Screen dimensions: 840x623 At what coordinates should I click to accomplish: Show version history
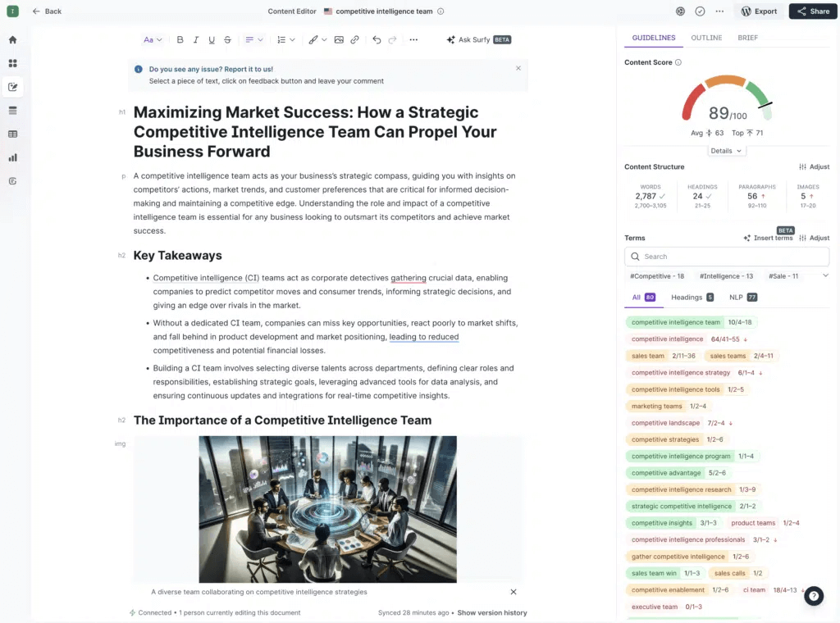click(x=492, y=612)
